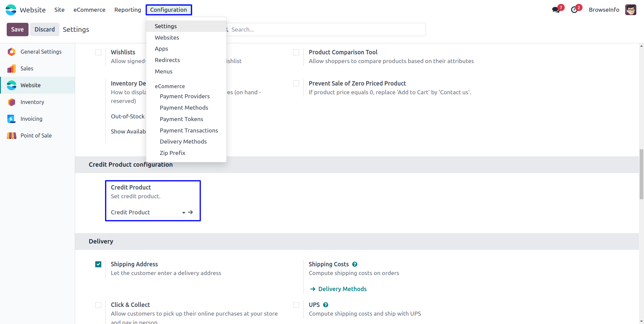Click the settings Search field

tap(325, 30)
